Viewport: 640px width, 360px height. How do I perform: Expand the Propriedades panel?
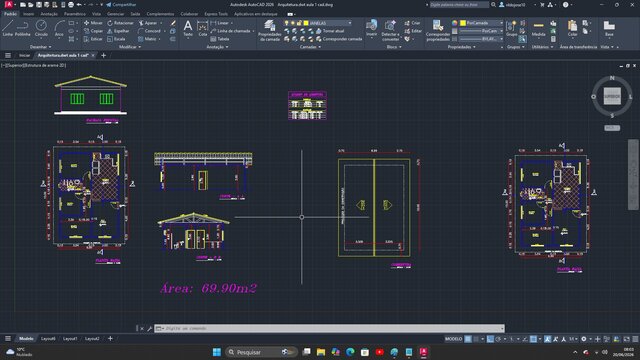click(x=461, y=47)
